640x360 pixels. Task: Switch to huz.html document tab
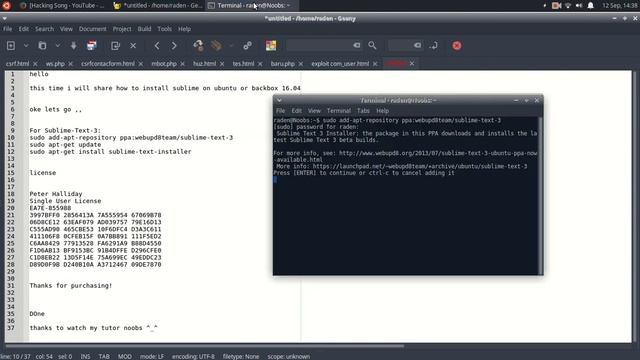[x=204, y=64]
